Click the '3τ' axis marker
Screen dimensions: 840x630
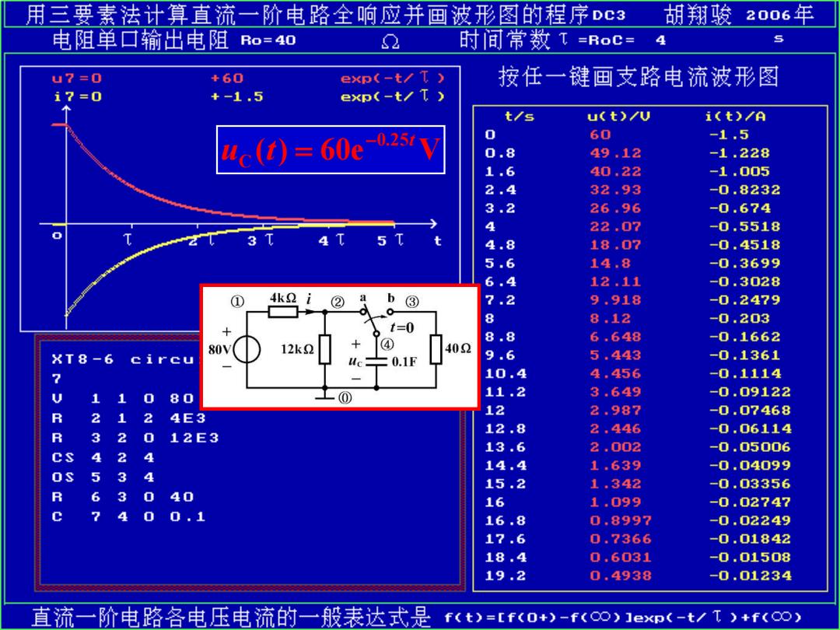[261, 240]
